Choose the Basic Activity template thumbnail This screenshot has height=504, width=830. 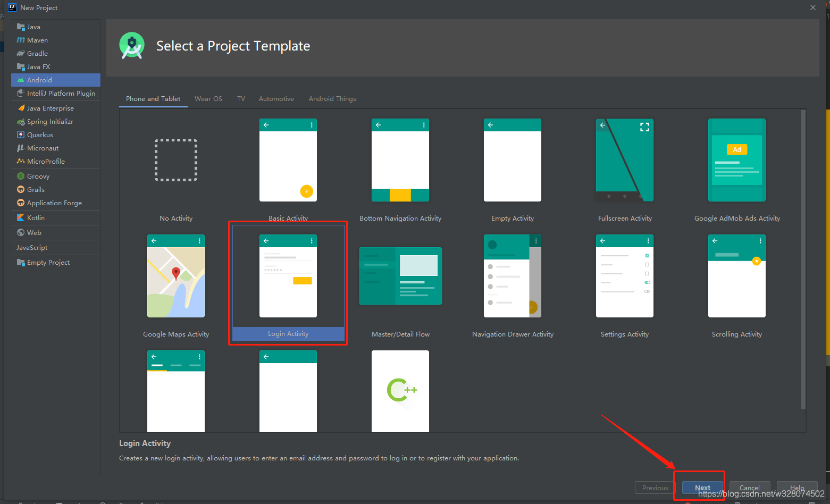pos(288,160)
